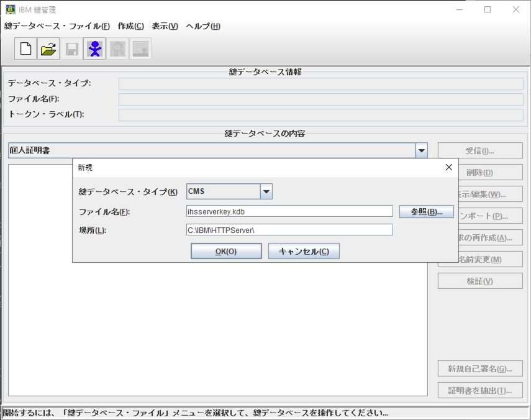The width and height of the screenshot is (531, 420).
Task: Click the 検証 button
Action: [480, 281]
